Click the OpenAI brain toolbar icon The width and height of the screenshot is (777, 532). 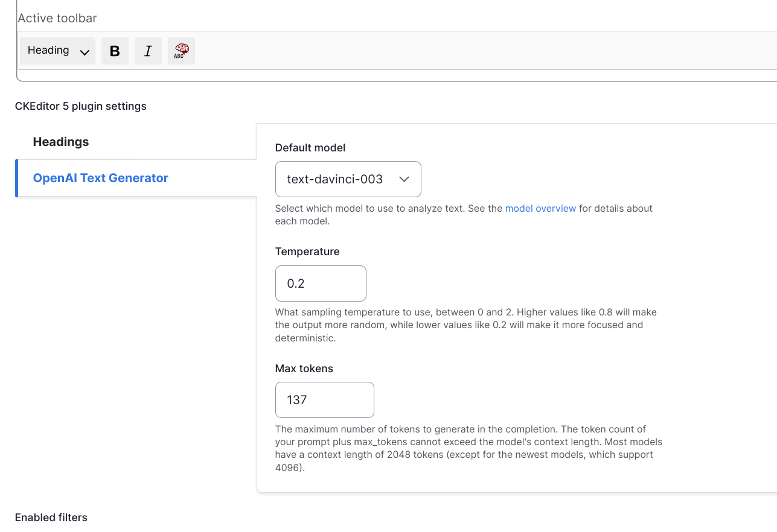(181, 51)
